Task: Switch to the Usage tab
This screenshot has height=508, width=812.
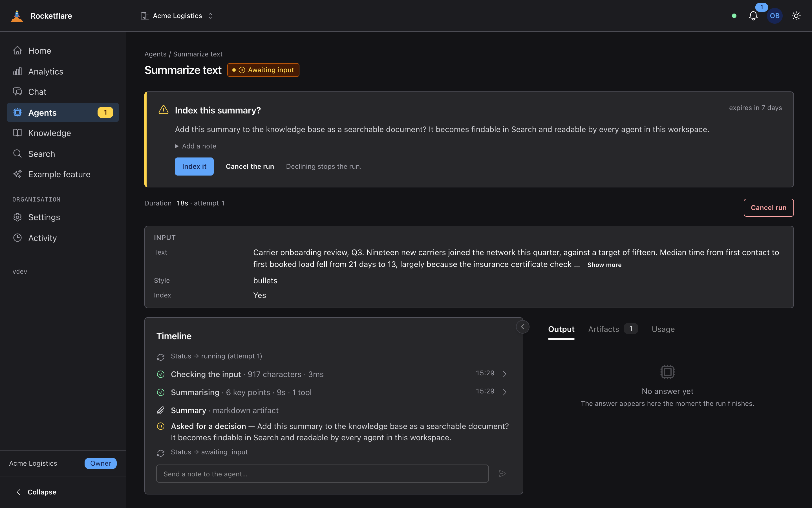Action: 663,329
